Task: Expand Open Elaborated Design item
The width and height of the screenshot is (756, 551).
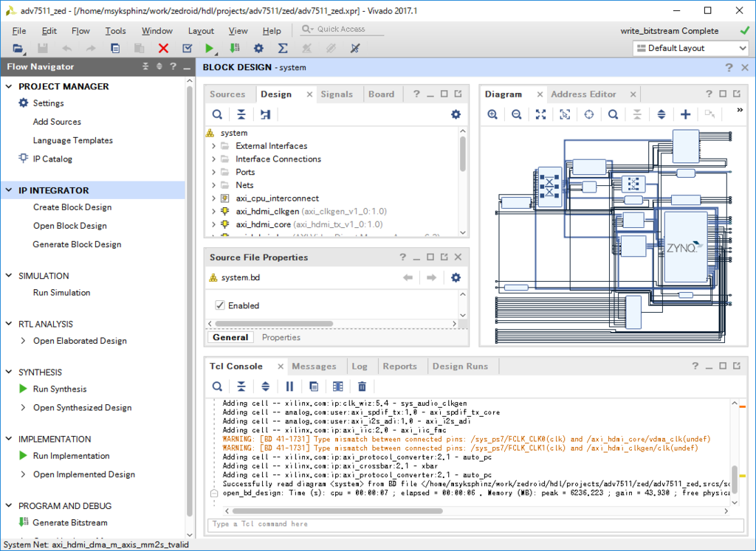Action: (x=23, y=341)
